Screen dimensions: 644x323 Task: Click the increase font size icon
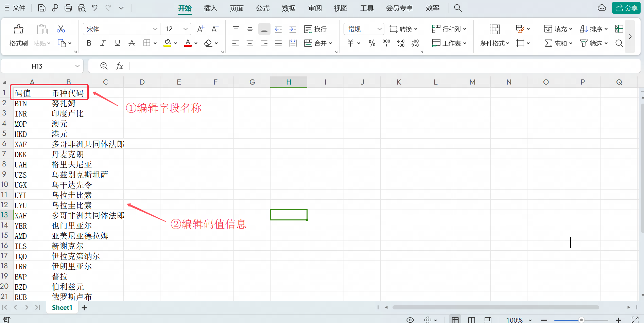click(201, 29)
